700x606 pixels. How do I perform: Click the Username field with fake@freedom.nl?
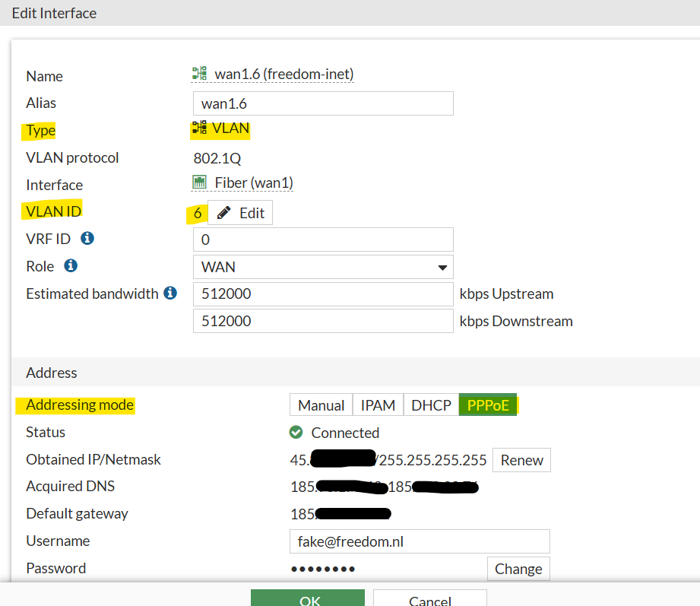[x=419, y=541]
